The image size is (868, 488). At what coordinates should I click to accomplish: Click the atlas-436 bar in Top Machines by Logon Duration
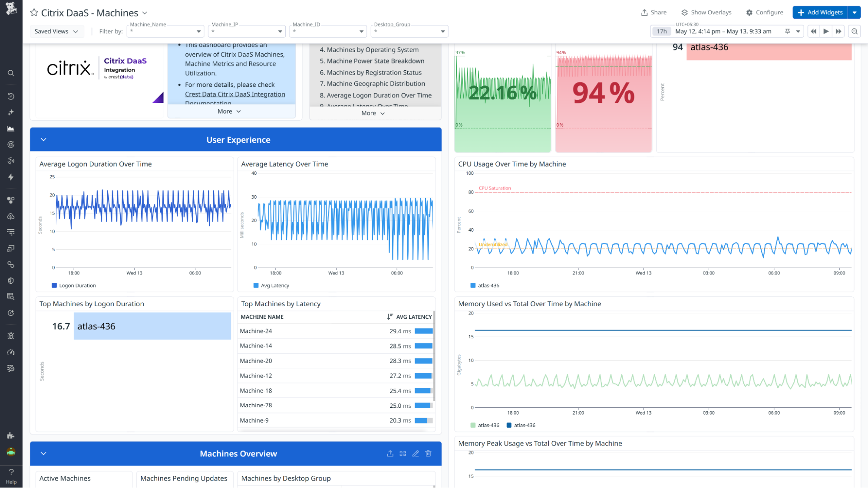click(x=152, y=326)
